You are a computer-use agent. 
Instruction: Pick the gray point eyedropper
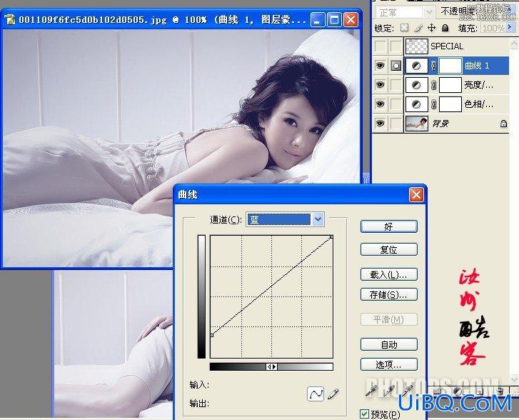tap(389, 391)
